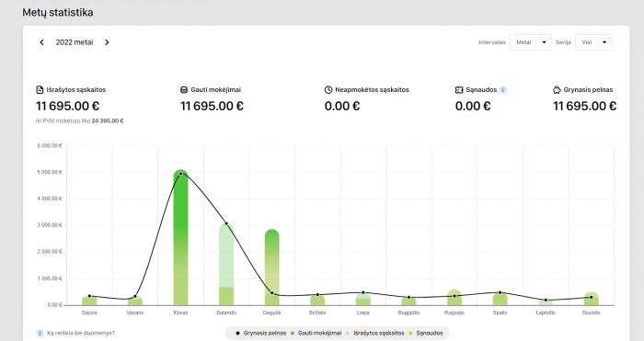The image size is (644, 341).
Task: Click the Neapmokėtos sąskaitos '0.00 €' value
Action: pos(342,107)
